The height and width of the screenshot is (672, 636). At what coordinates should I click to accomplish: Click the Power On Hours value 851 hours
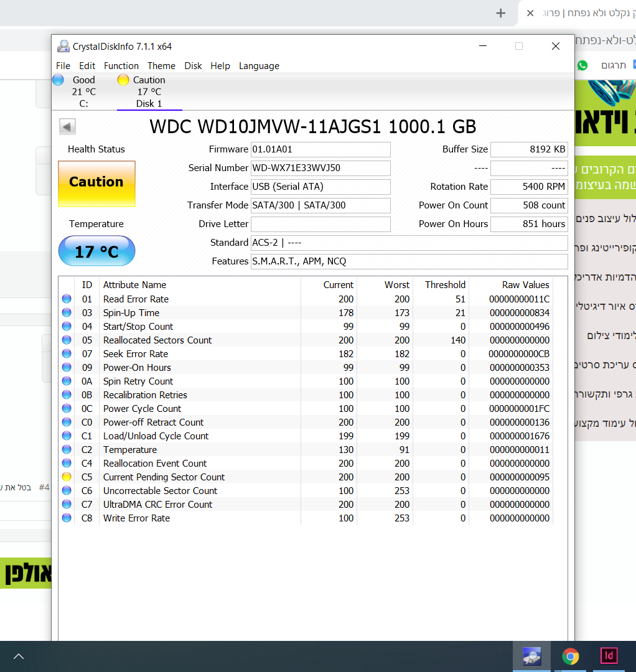530,224
